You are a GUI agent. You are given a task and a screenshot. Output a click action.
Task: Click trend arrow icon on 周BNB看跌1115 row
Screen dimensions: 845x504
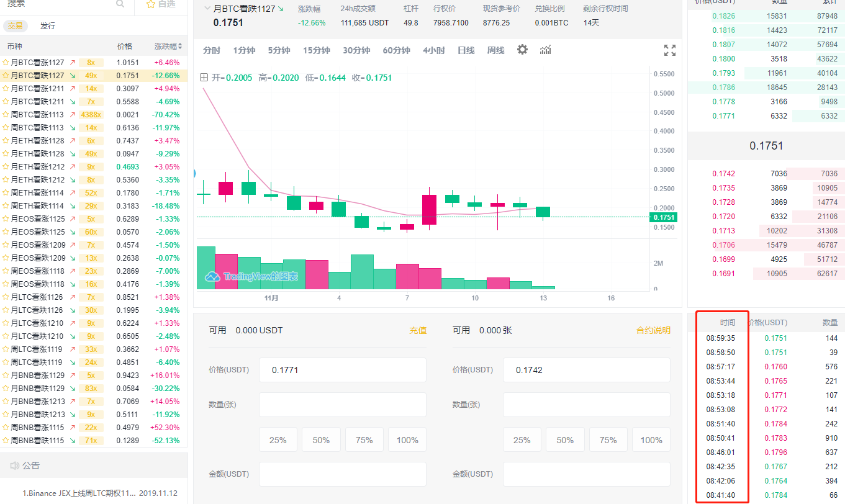73,441
